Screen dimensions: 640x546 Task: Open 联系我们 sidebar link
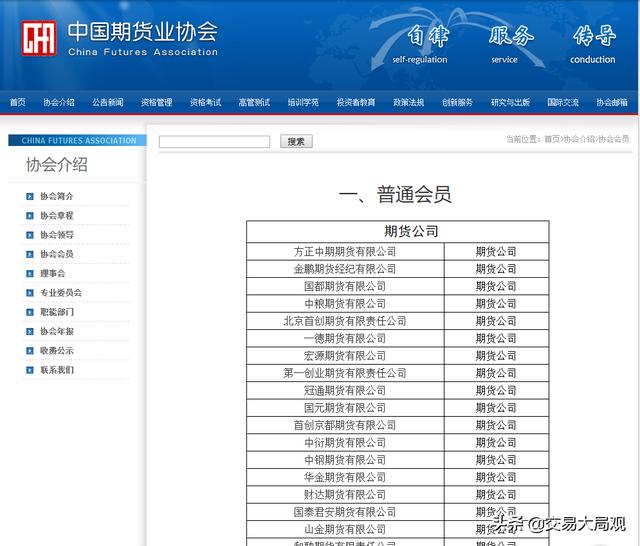[57, 370]
